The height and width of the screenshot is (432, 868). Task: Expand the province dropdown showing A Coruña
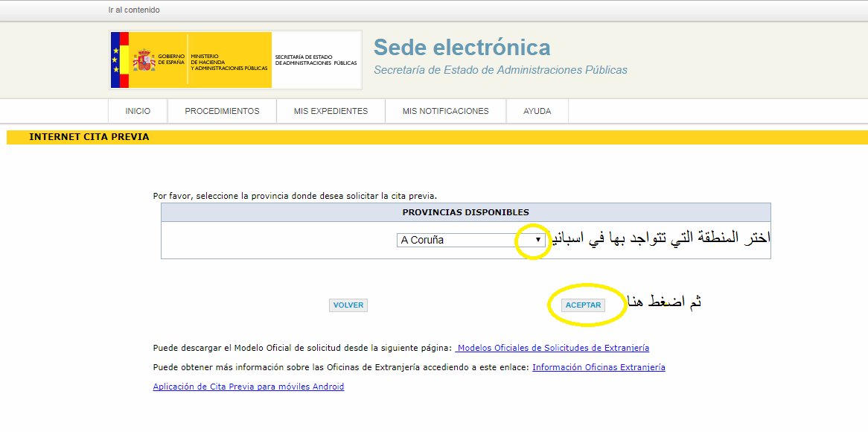pos(470,240)
